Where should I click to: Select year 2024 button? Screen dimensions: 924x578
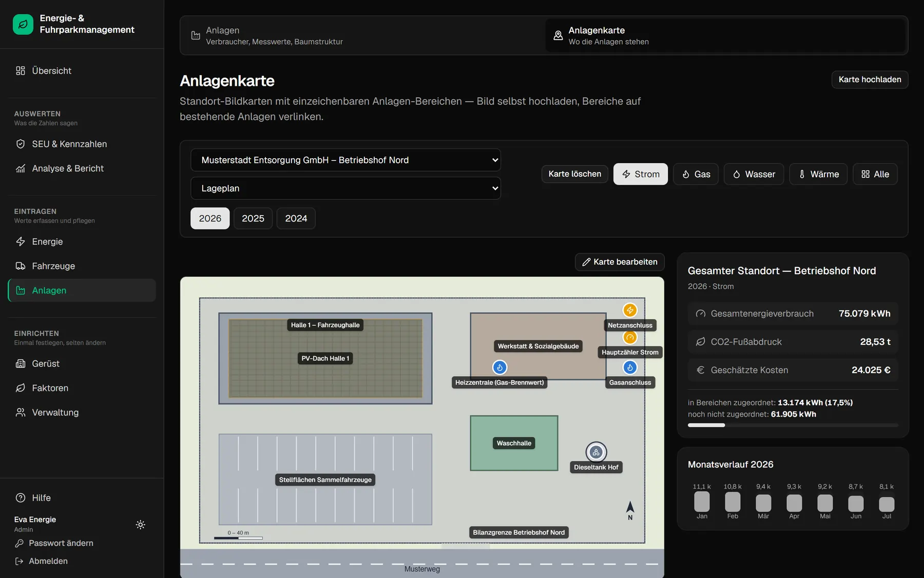(x=296, y=218)
